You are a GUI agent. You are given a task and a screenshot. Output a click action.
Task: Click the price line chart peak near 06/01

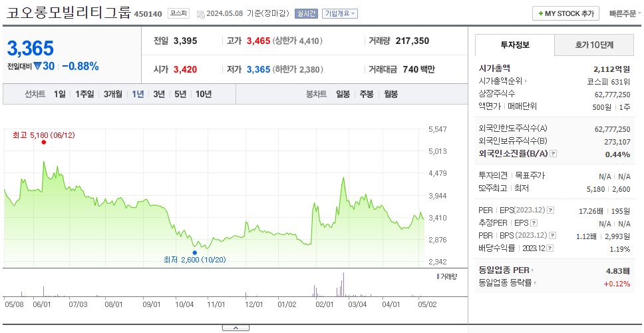[43, 162]
